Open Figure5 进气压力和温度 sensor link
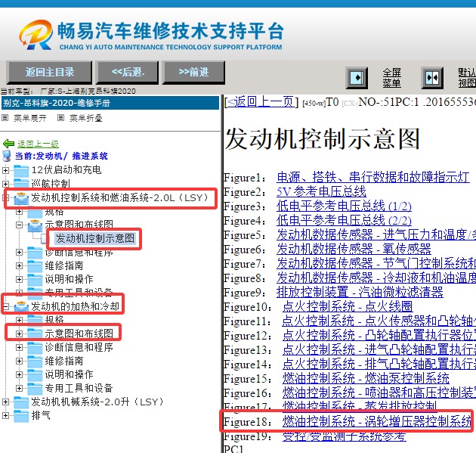 coord(376,234)
